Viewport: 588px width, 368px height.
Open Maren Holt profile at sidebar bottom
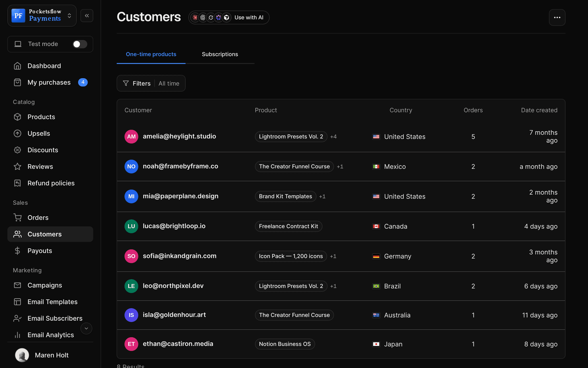tap(50, 355)
